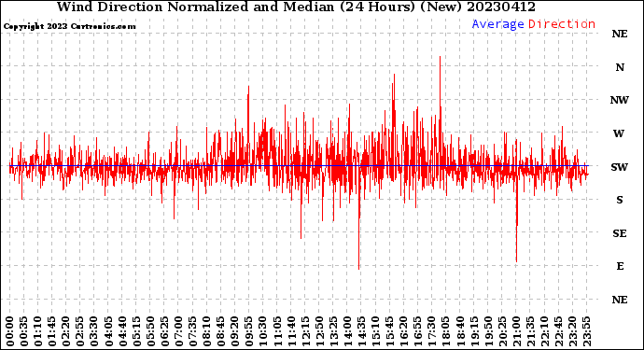Click the 11:40 time axis label
Screen dimensions: 644x350
pos(291,331)
